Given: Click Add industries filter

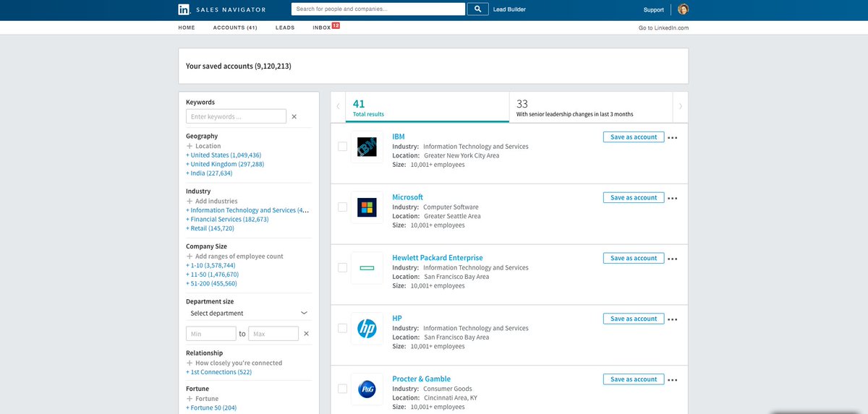Looking at the screenshot, I should [x=212, y=201].
